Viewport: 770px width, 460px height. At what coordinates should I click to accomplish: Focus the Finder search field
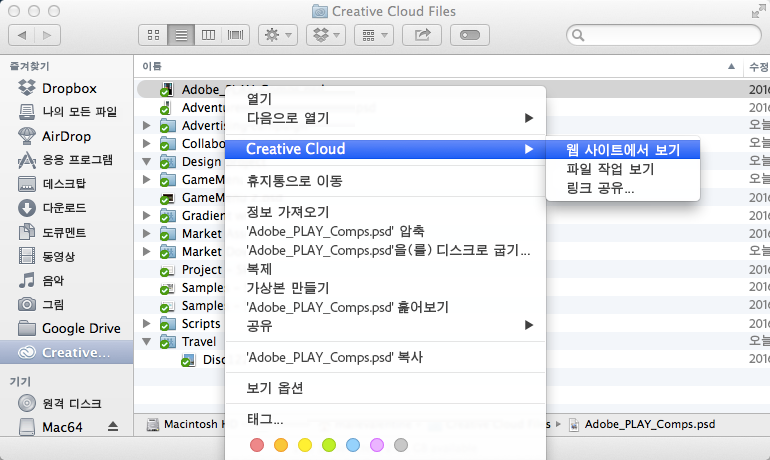pyautogui.click(x=664, y=35)
